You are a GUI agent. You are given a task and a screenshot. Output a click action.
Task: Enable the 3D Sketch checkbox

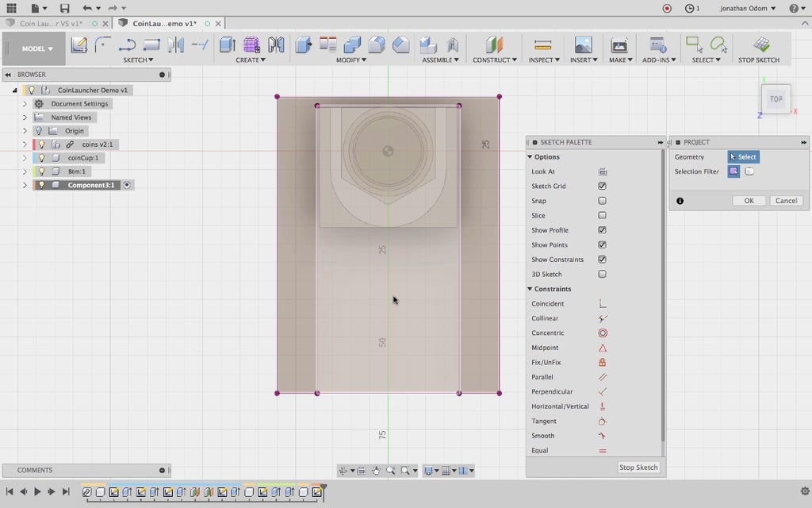click(603, 275)
